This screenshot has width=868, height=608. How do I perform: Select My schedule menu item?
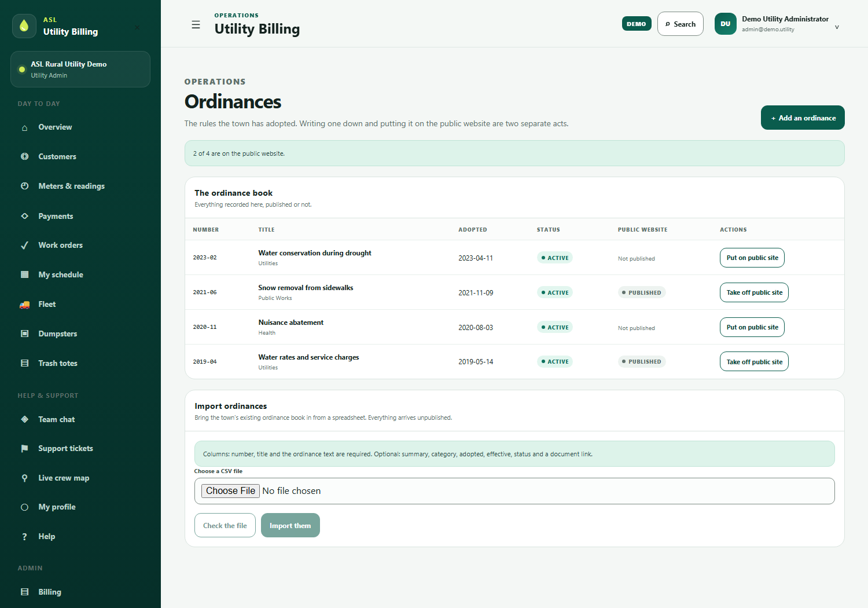[80, 274]
